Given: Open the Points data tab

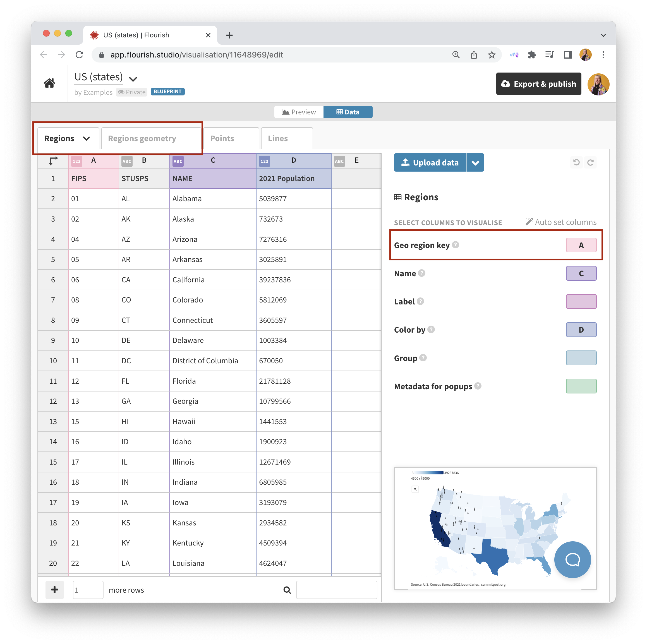Looking at the screenshot, I should [222, 138].
